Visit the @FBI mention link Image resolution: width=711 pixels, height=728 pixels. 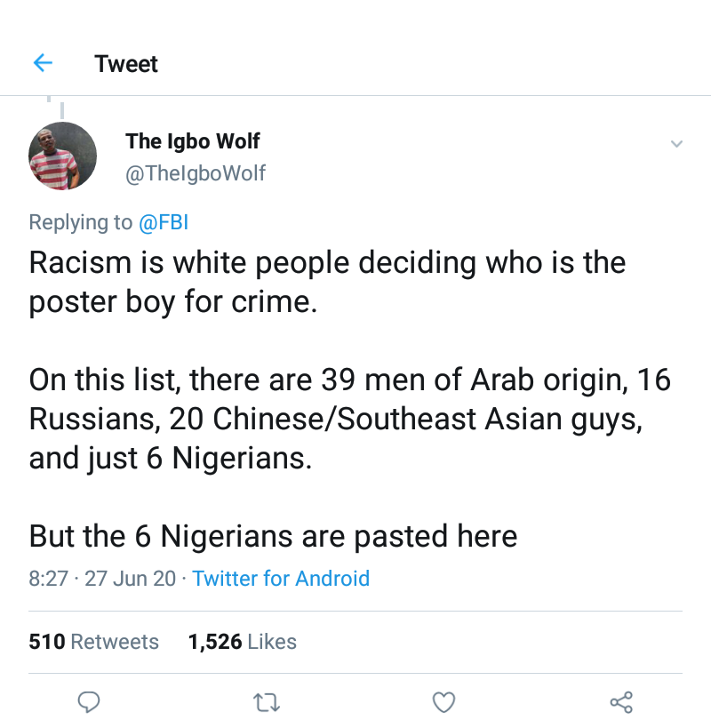164,222
